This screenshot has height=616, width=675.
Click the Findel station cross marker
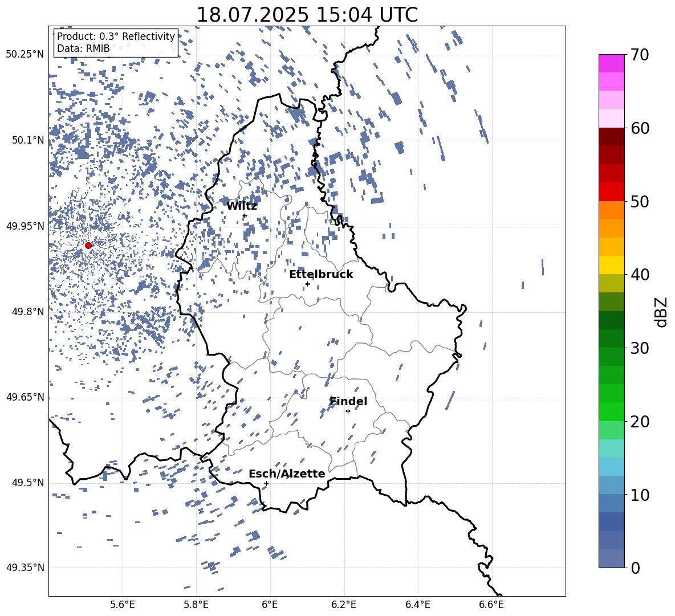(348, 411)
